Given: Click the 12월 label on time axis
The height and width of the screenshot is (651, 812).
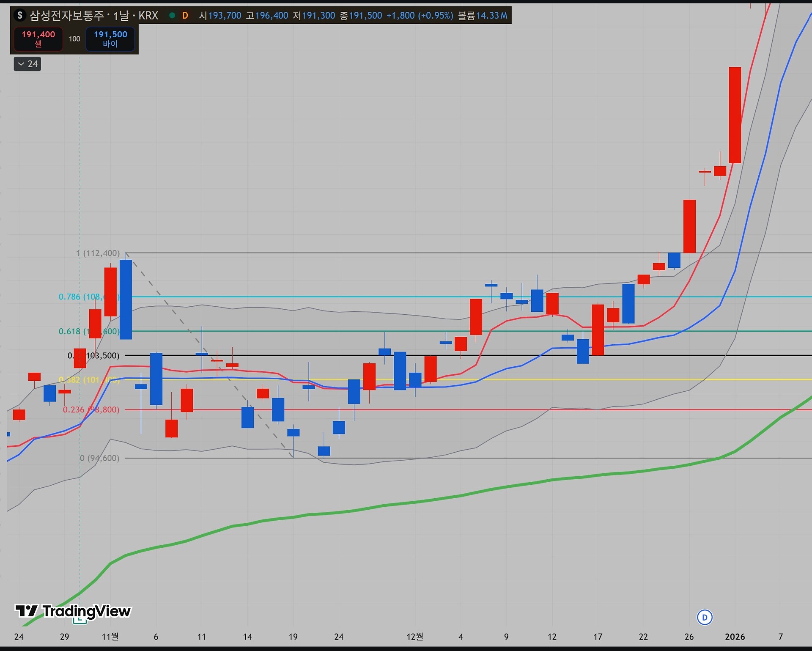Looking at the screenshot, I should [x=414, y=637].
